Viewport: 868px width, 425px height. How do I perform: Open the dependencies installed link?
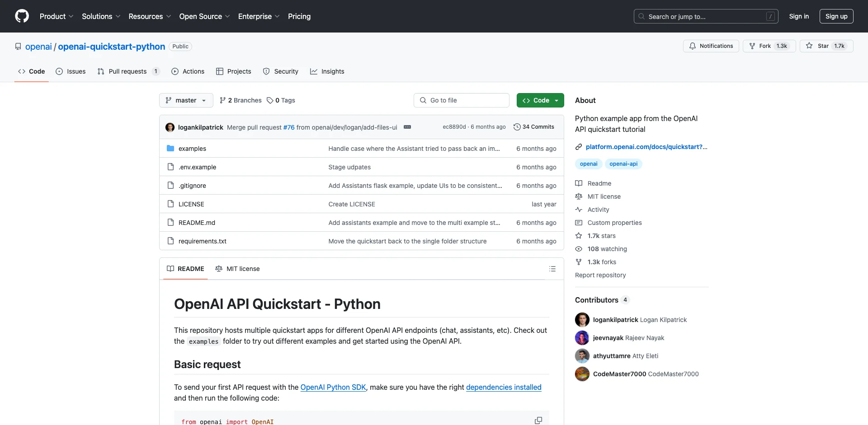pyautogui.click(x=504, y=387)
